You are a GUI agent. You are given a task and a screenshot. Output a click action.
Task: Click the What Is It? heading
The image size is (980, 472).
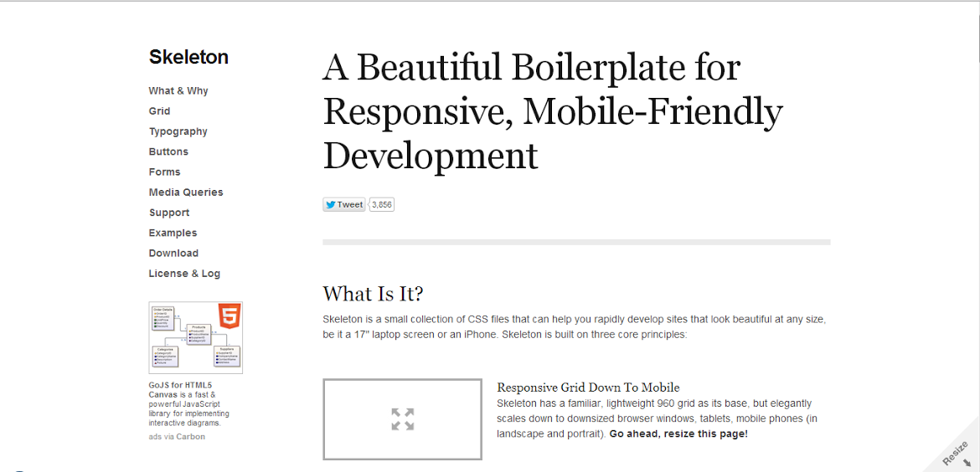click(373, 293)
